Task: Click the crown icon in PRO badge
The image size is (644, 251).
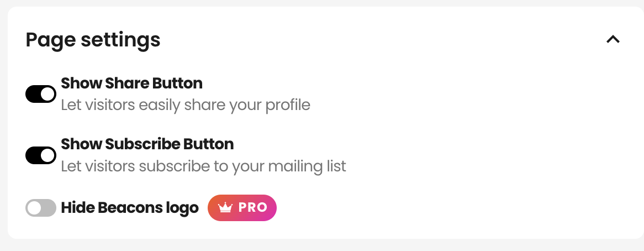Action: click(225, 208)
